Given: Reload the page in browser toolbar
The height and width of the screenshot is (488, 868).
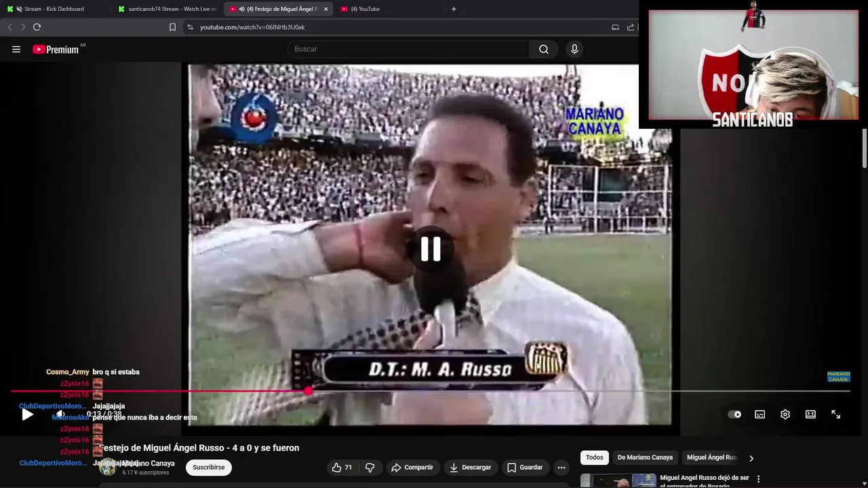Looking at the screenshot, I should tap(37, 27).
